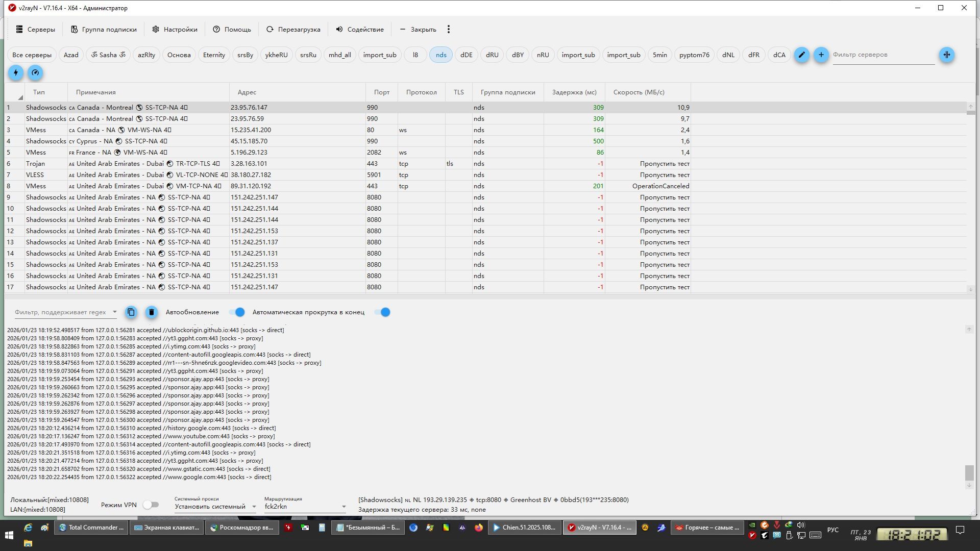
Task: Open the Серверы menu
Action: pyautogui.click(x=35, y=30)
